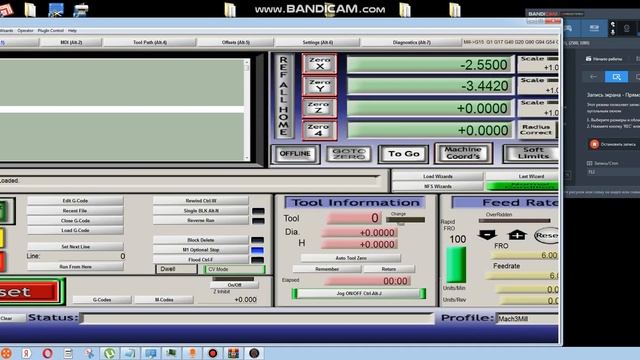Click Remember position button
This screenshot has height=360, width=640.
[327, 269]
